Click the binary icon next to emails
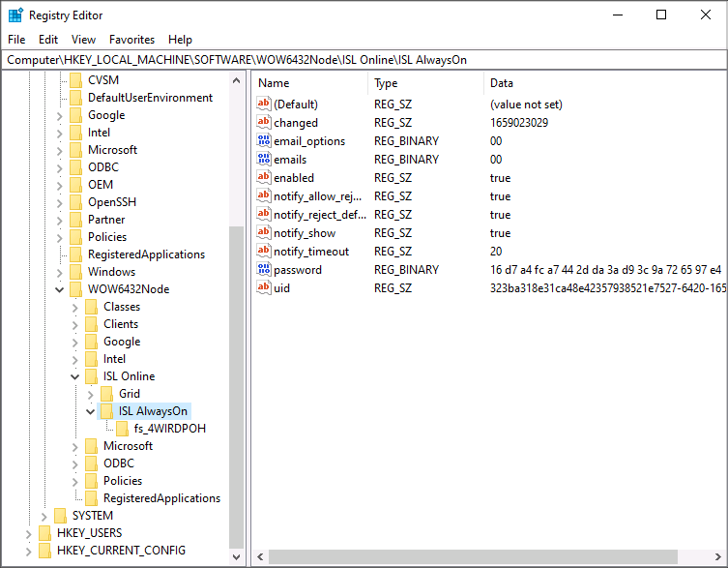728x568 pixels. 263,159
